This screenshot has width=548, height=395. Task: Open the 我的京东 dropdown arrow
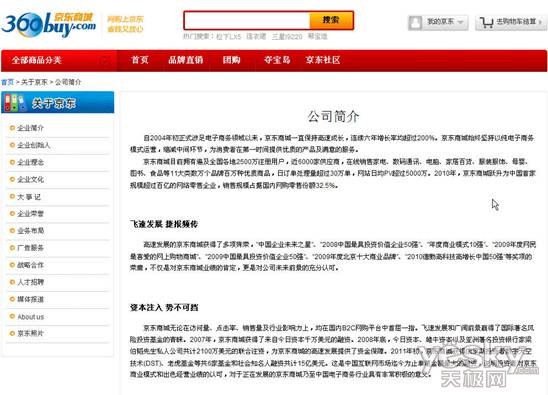coord(460,22)
